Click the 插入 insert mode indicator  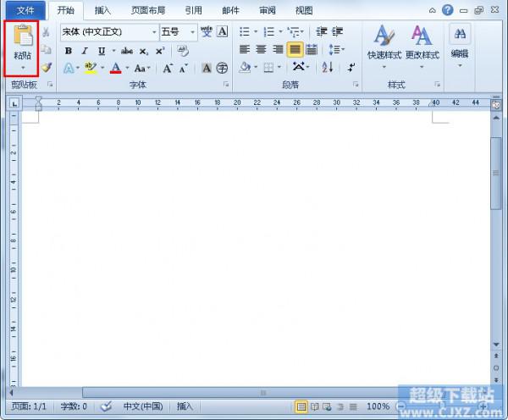tap(185, 406)
